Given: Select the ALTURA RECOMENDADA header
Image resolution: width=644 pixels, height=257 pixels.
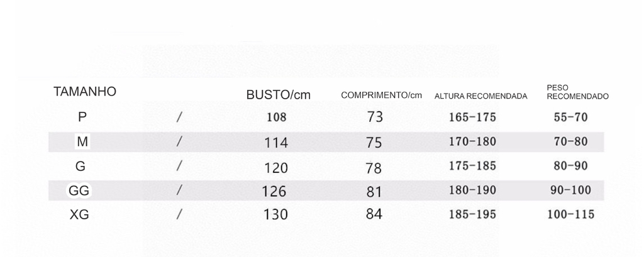Looking at the screenshot, I should [480, 97].
